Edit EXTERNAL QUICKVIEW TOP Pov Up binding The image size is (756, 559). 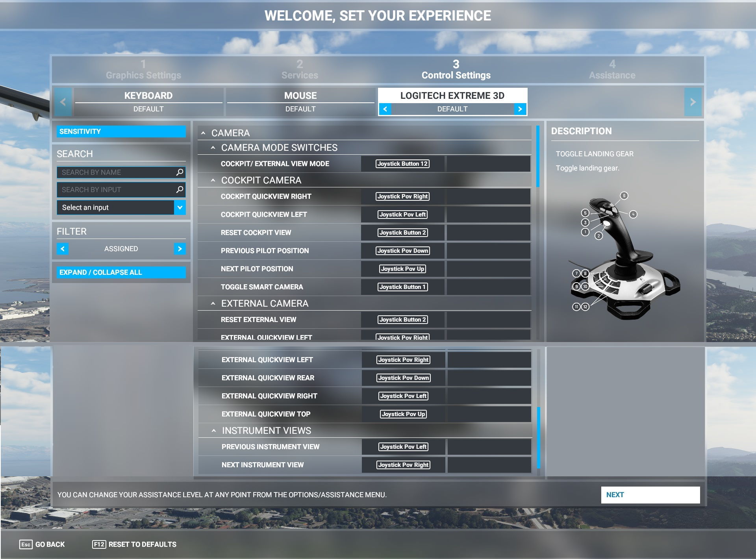point(403,414)
